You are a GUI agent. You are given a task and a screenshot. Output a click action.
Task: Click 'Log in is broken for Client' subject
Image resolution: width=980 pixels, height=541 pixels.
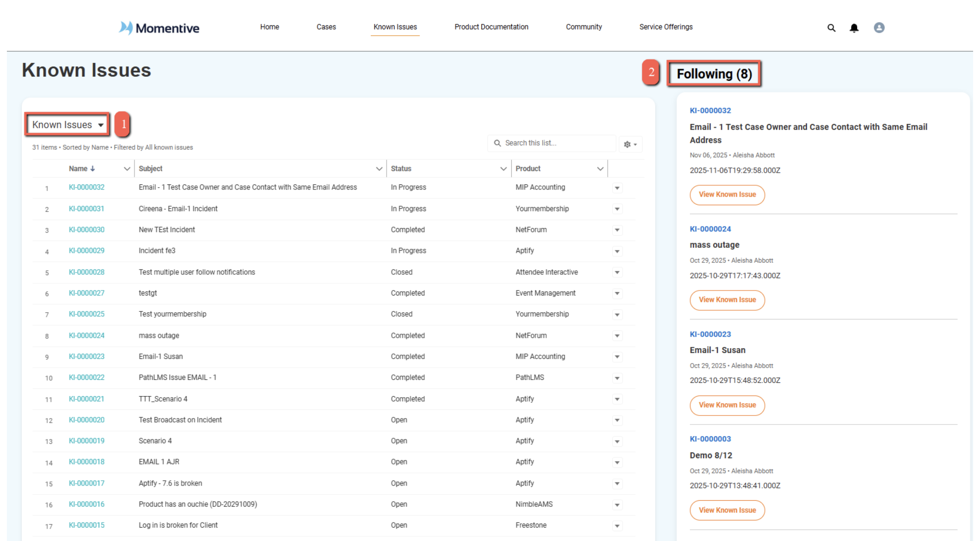178,525
